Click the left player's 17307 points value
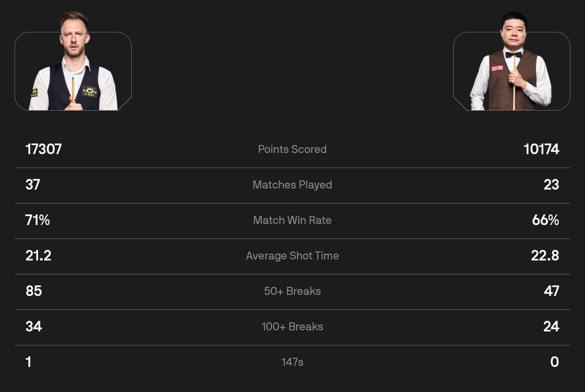This screenshot has height=392, width=585. point(43,149)
